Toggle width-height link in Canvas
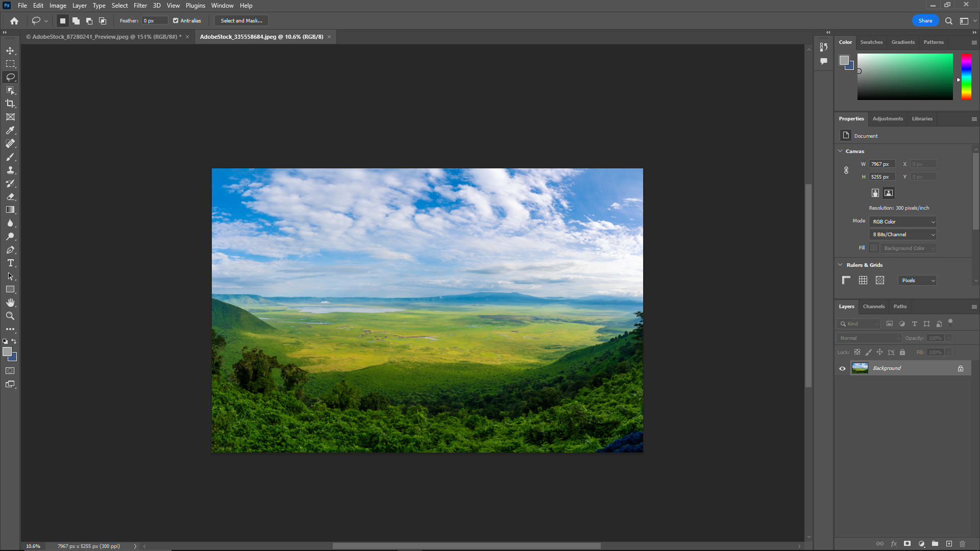 (846, 170)
